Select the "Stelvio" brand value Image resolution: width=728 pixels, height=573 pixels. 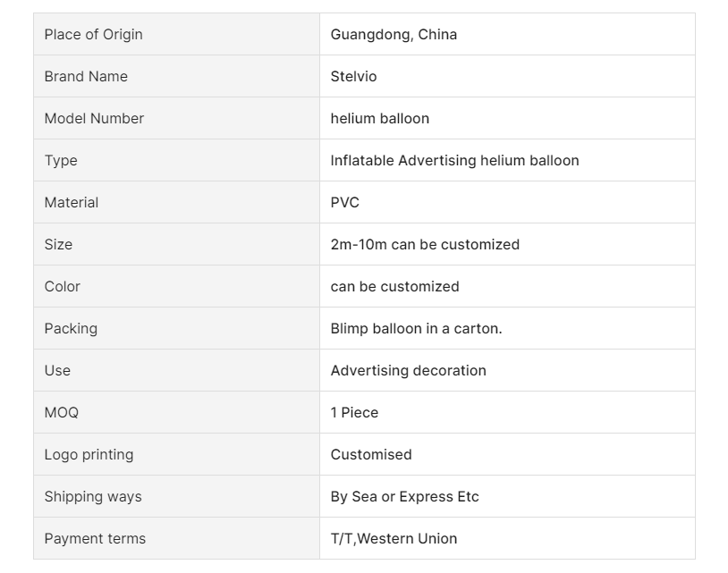(353, 76)
